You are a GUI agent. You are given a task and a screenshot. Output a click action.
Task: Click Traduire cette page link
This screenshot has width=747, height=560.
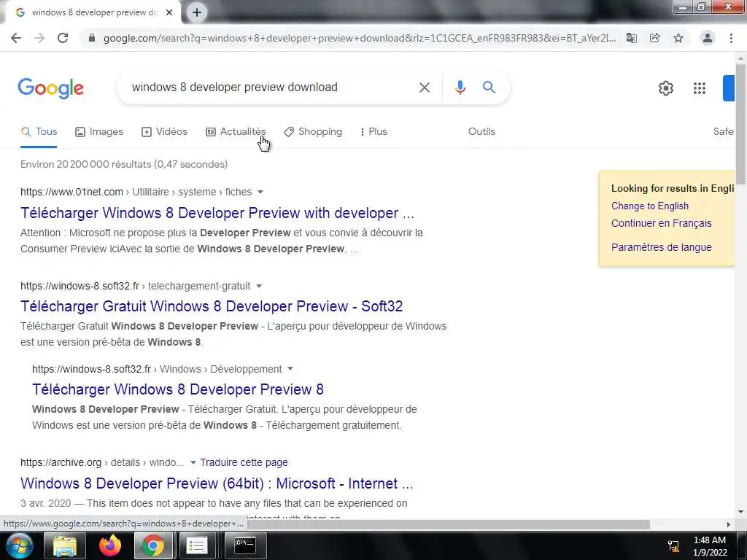(x=244, y=462)
